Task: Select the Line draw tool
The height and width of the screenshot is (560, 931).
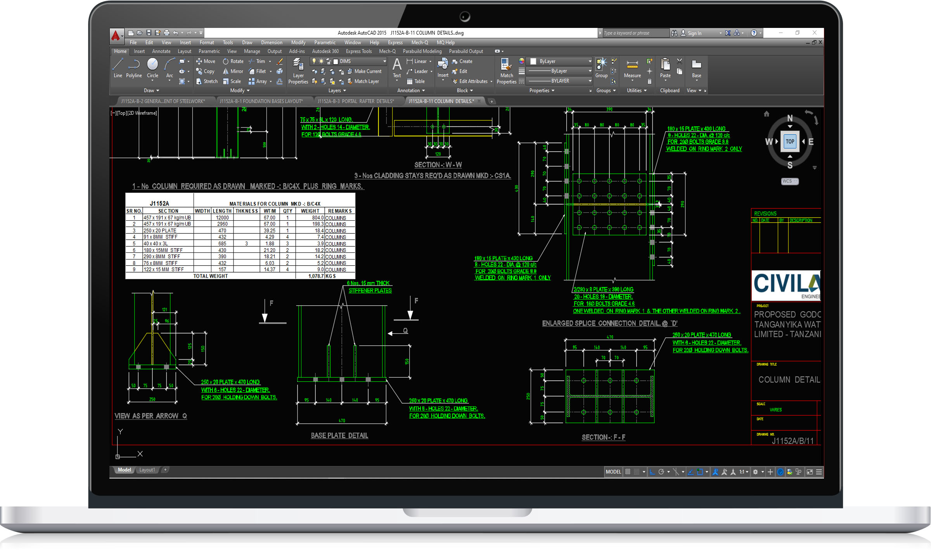Action: [118, 68]
